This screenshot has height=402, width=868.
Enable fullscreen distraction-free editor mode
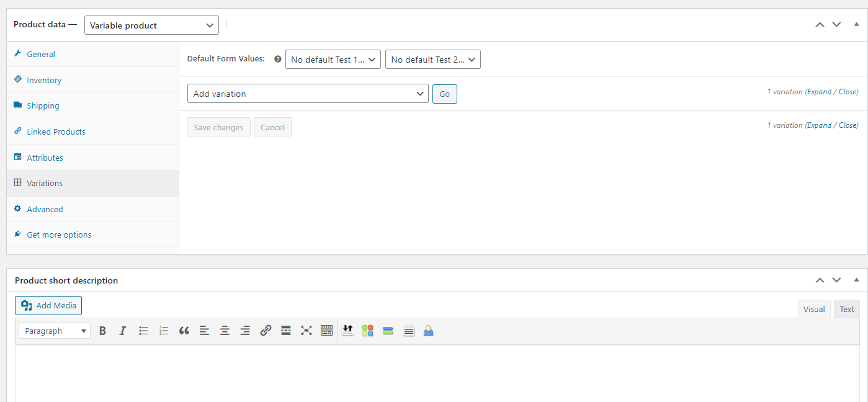click(x=306, y=331)
